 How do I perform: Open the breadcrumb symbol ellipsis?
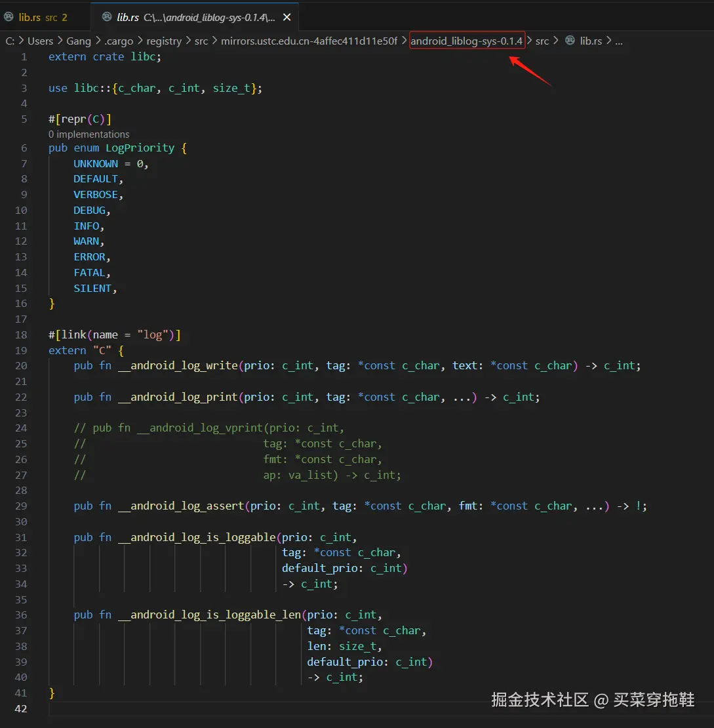tap(619, 41)
